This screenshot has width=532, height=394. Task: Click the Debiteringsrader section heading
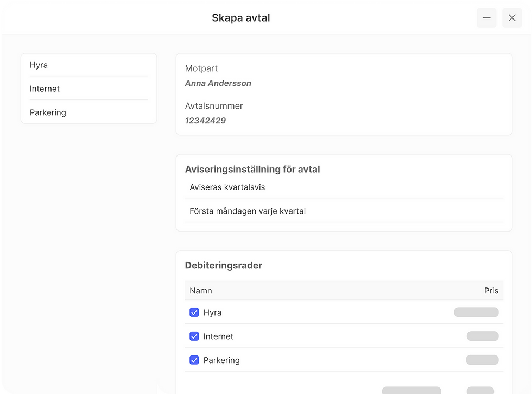tap(224, 266)
